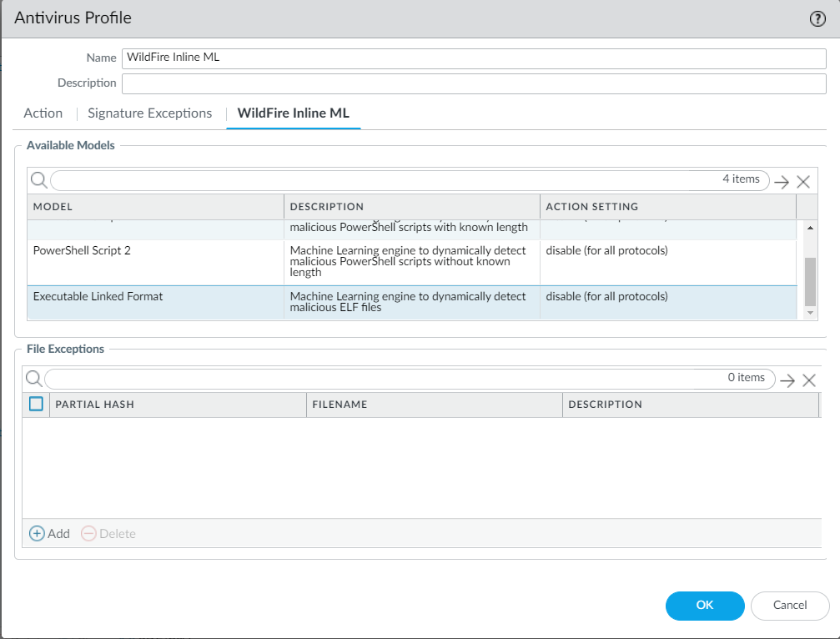This screenshot has height=639, width=840.
Task: Switch to the Action tab
Action: pos(43,113)
